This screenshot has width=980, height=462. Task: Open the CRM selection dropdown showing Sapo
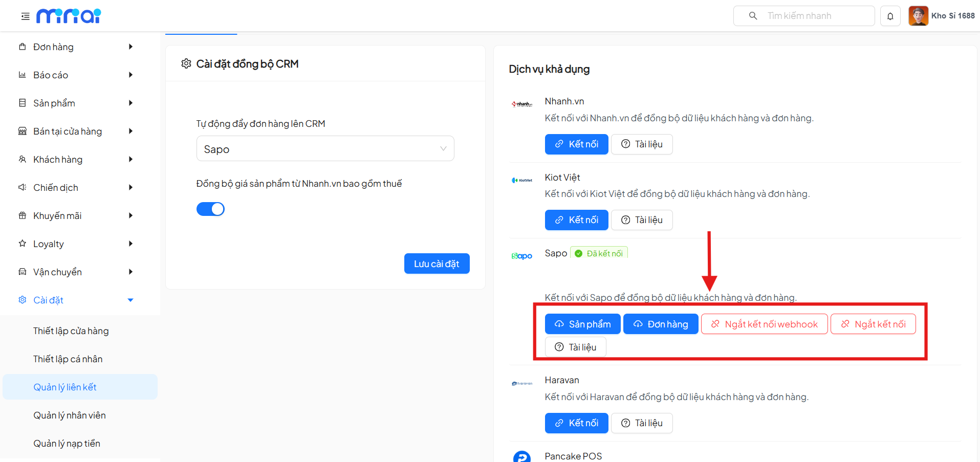coord(325,148)
